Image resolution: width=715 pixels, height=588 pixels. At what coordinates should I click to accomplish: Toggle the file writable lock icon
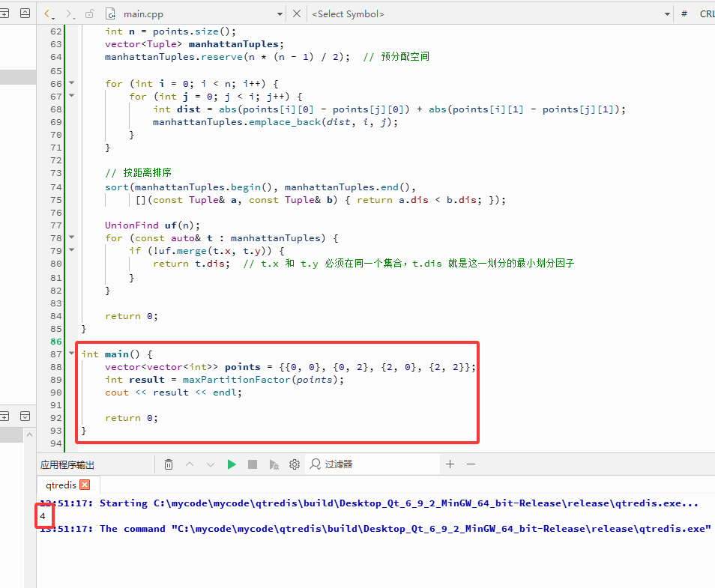(x=90, y=14)
